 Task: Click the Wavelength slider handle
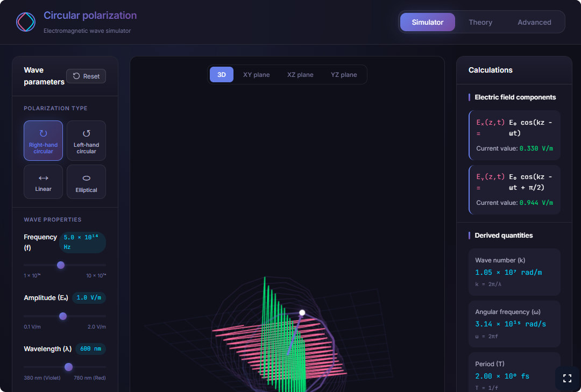[68, 367]
